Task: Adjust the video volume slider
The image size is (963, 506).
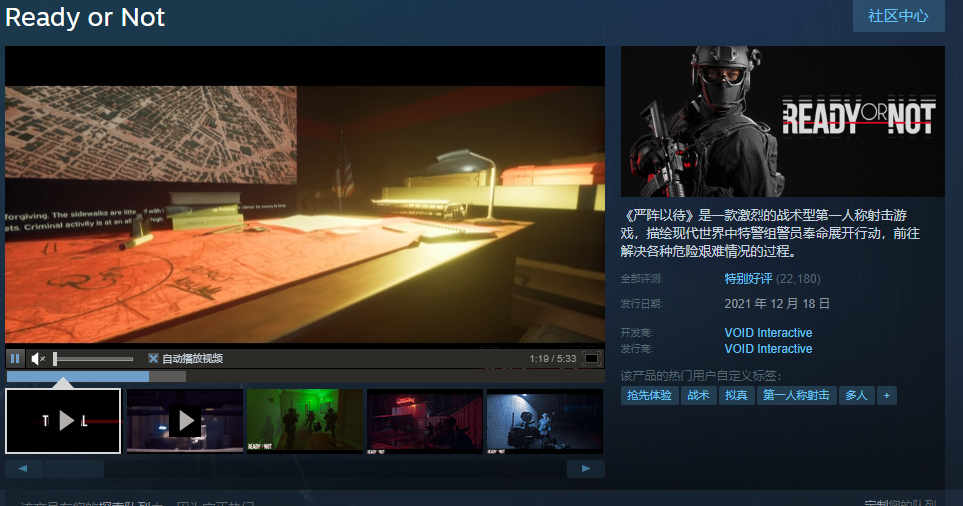Action: pos(93,359)
